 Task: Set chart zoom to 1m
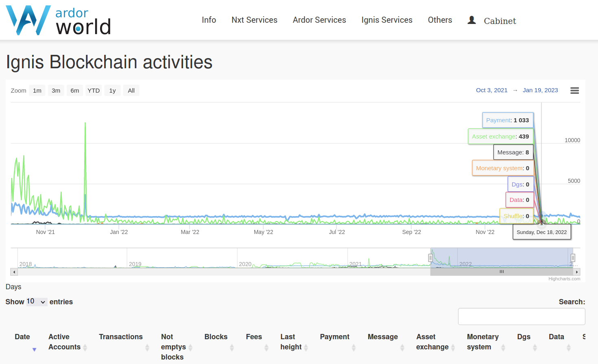[37, 91]
